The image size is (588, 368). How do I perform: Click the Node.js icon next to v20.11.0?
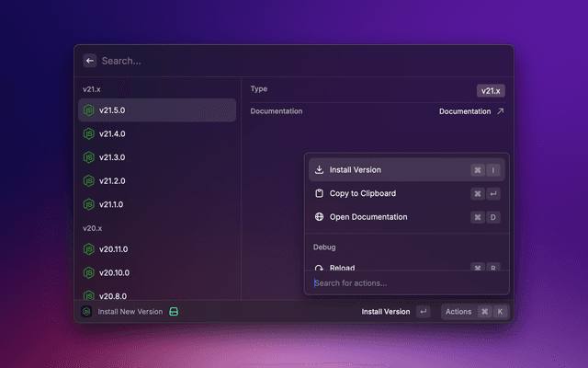(89, 249)
